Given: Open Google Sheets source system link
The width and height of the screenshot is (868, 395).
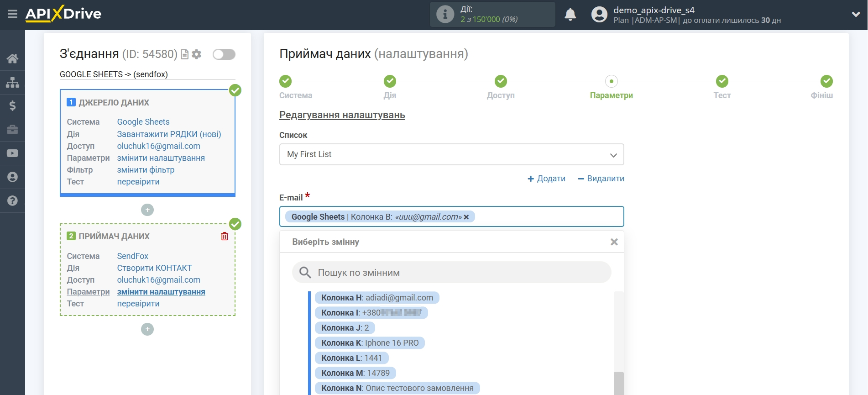Looking at the screenshot, I should [143, 122].
